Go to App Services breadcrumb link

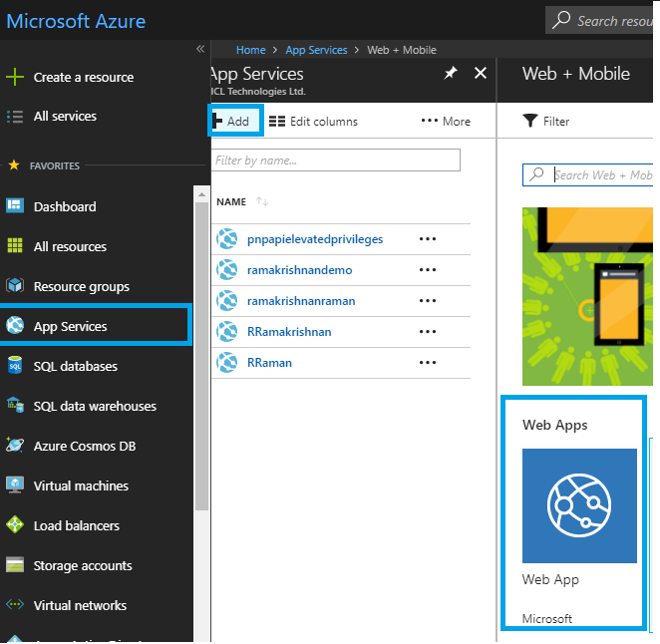coord(316,50)
